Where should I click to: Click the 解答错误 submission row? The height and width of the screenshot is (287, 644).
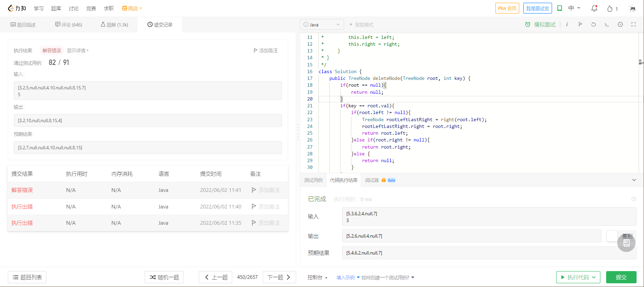click(x=22, y=190)
